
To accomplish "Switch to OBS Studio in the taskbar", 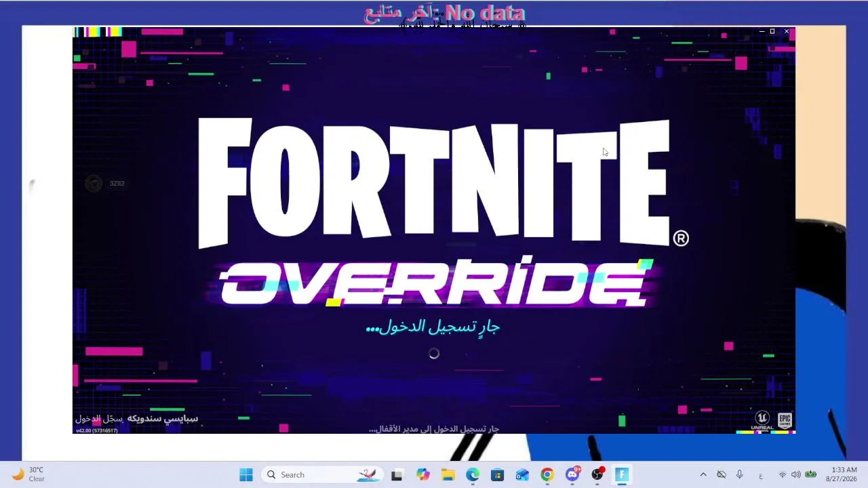I will 597,475.
